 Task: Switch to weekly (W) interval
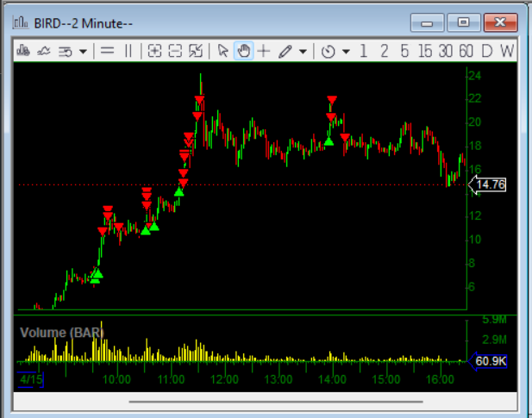[507, 51]
